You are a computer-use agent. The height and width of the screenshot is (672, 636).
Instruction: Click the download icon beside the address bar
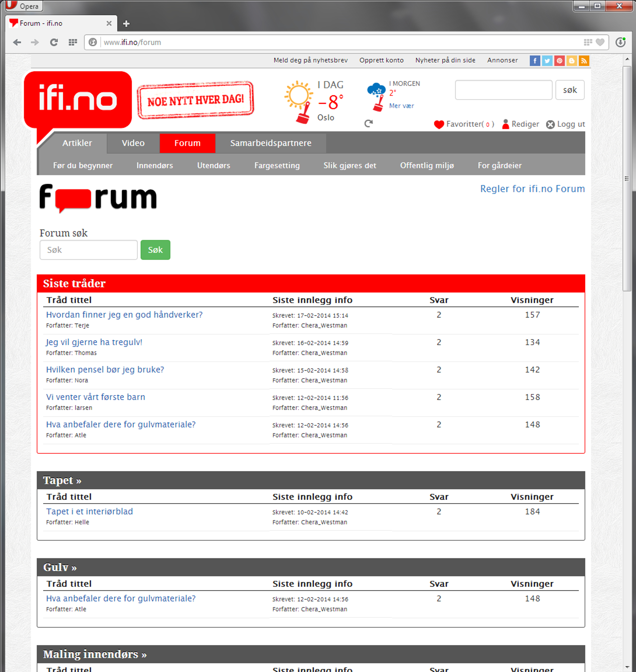coord(620,42)
